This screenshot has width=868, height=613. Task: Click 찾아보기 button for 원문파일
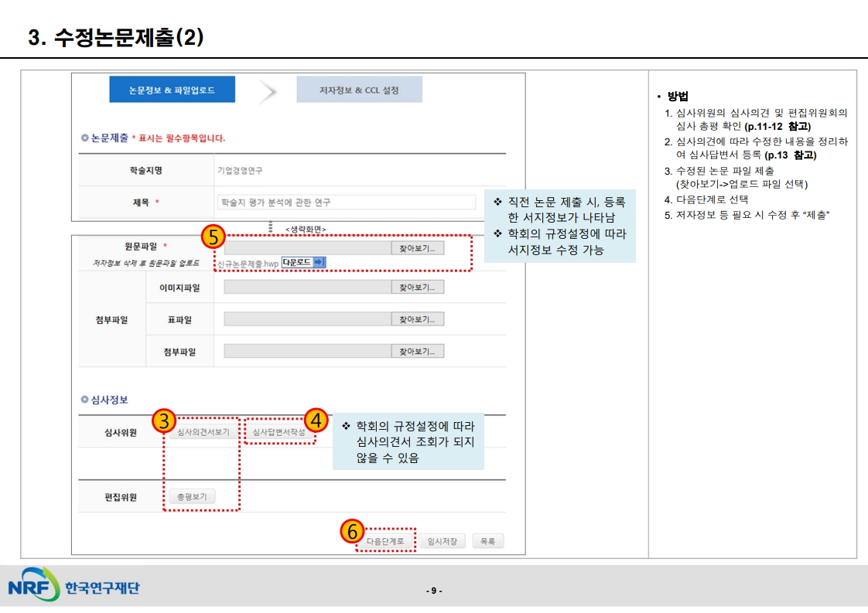click(418, 248)
